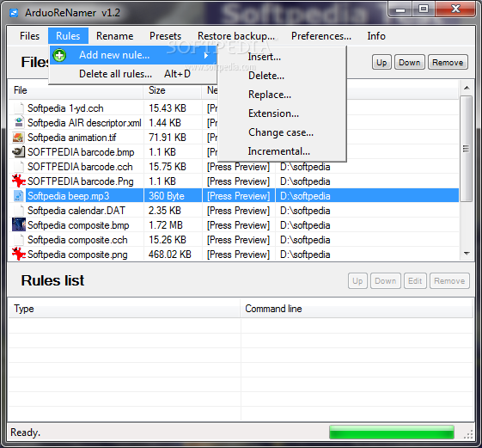The width and height of the screenshot is (482, 448).
Task: Click the Rules list Edit button
Action: coord(415,281)
